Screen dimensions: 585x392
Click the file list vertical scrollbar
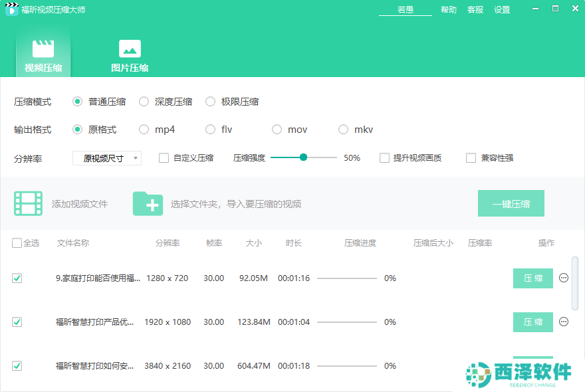click(x=575, y=283)
